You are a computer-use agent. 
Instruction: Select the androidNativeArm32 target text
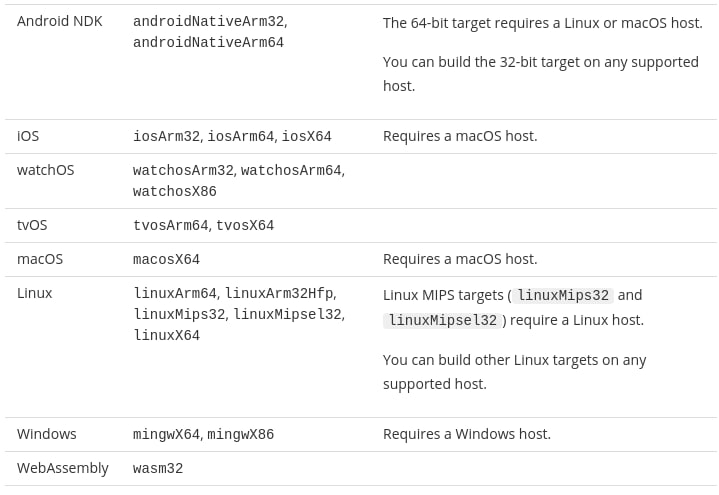coord(209,21)
